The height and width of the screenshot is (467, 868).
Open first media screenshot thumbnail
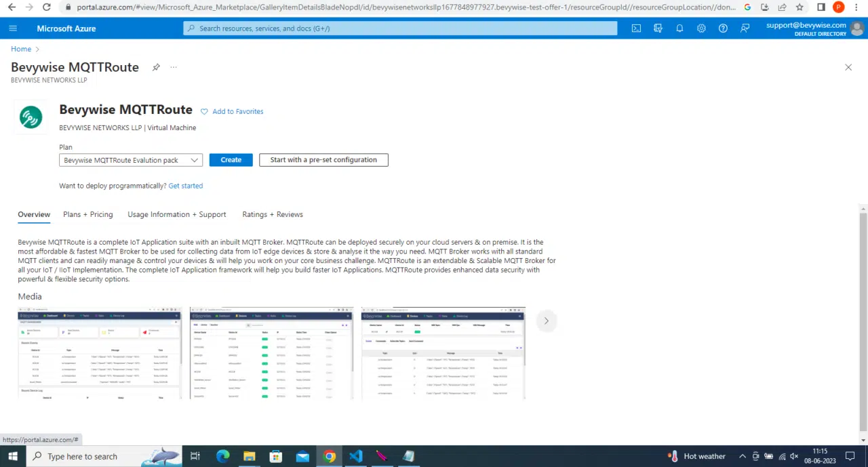(100, 353)
